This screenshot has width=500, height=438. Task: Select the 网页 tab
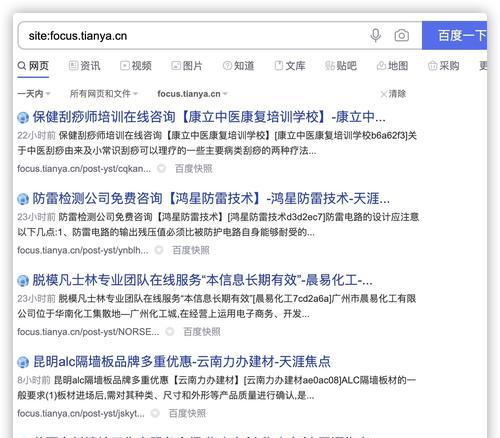point(33,66)
